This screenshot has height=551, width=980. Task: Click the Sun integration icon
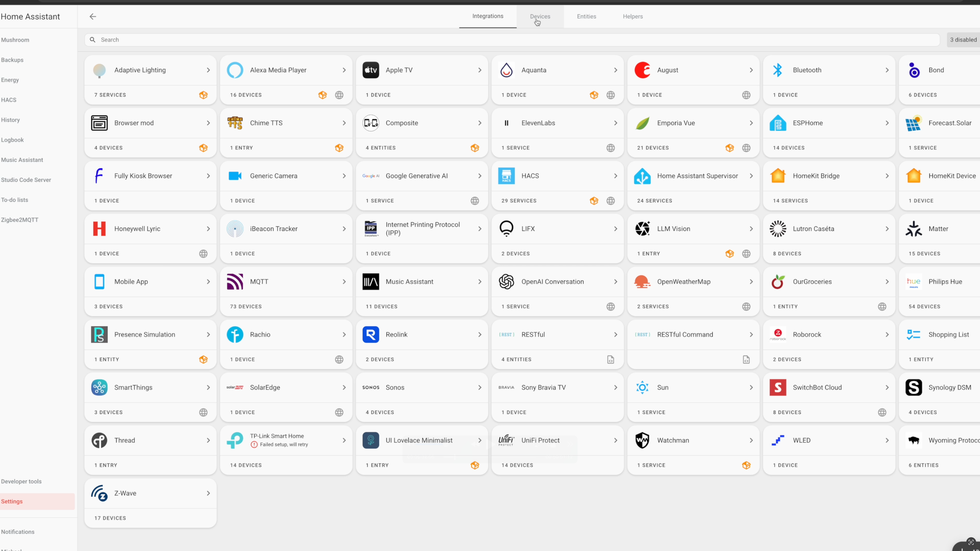tap(642, 387)
